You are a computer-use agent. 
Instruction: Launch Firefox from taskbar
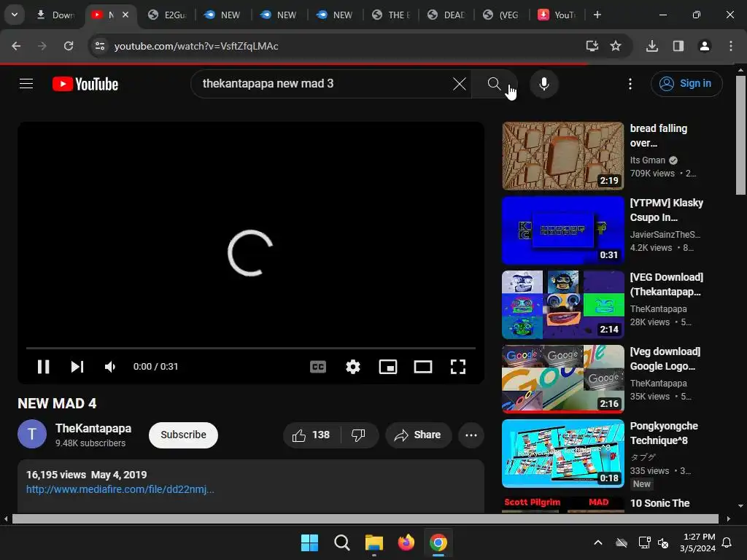pos(406,542)
